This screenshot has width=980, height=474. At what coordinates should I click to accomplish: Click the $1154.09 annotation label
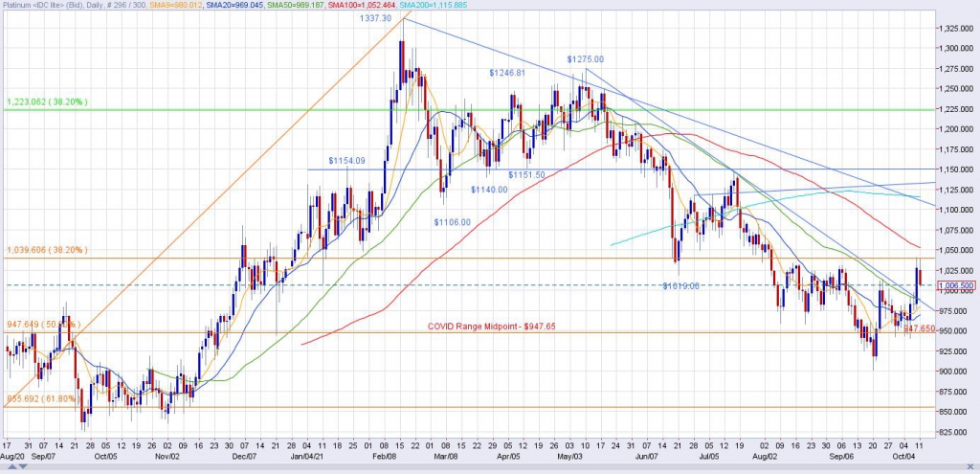point(346,161)
